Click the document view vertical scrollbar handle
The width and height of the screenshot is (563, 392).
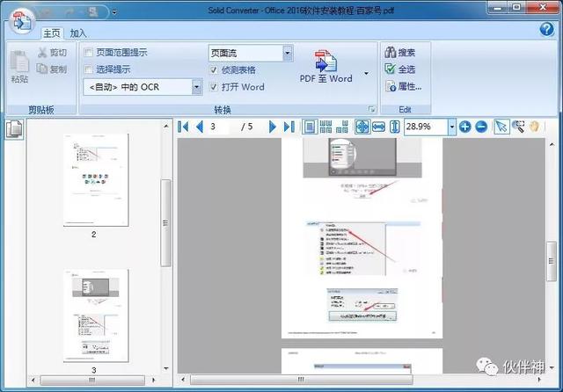[x=552, y=261]
